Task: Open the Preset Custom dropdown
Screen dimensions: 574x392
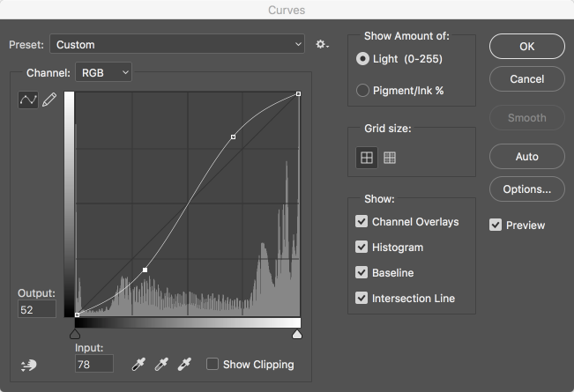Action: 177,44
